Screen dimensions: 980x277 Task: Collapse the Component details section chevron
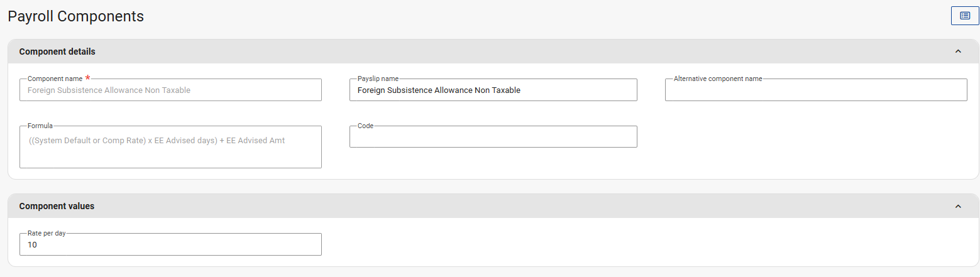tap(958, 52)
